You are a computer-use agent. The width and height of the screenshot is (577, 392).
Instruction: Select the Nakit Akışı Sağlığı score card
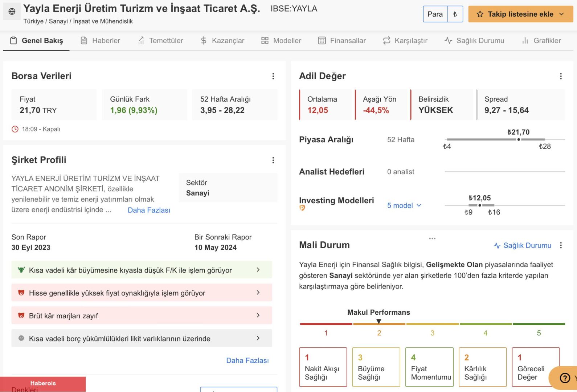[323, 367]
